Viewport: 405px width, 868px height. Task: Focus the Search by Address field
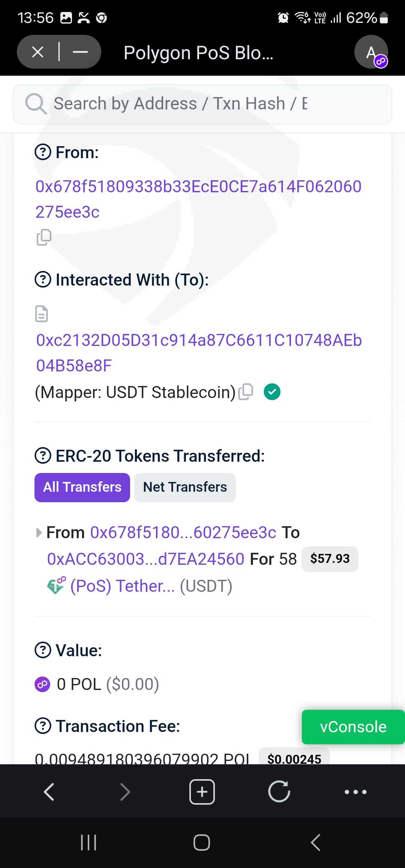tap(202, 104)
